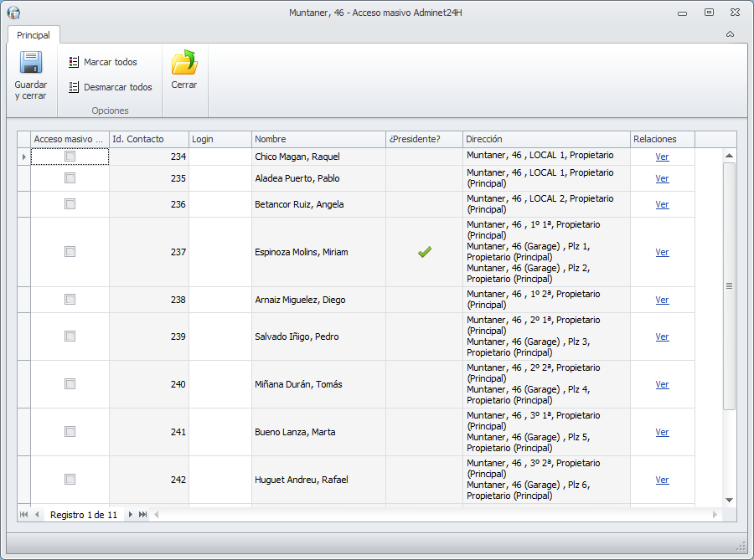Open Ver link for Salvado Iñigo, Pedro
754x560 pixels.
click(662, 337)
